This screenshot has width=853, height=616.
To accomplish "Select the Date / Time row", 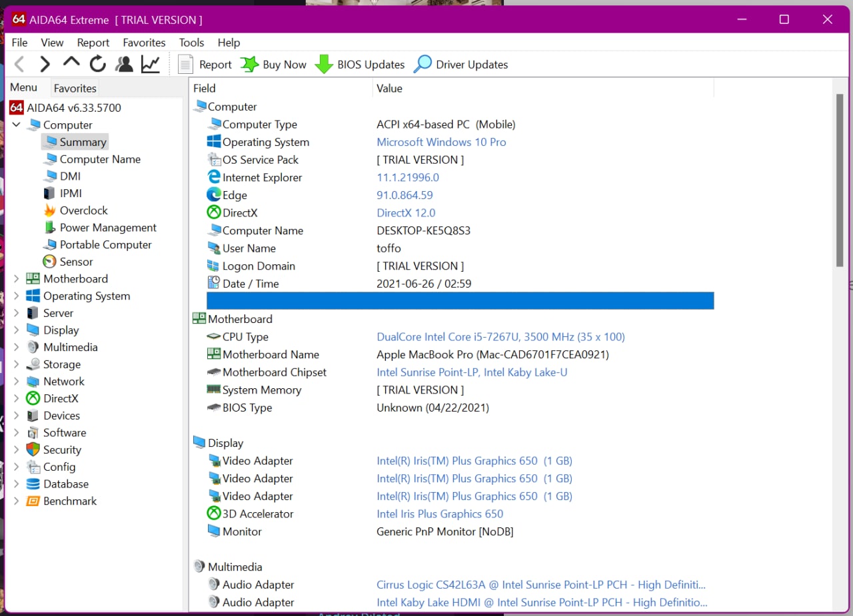I will click(x=460, y=284).
